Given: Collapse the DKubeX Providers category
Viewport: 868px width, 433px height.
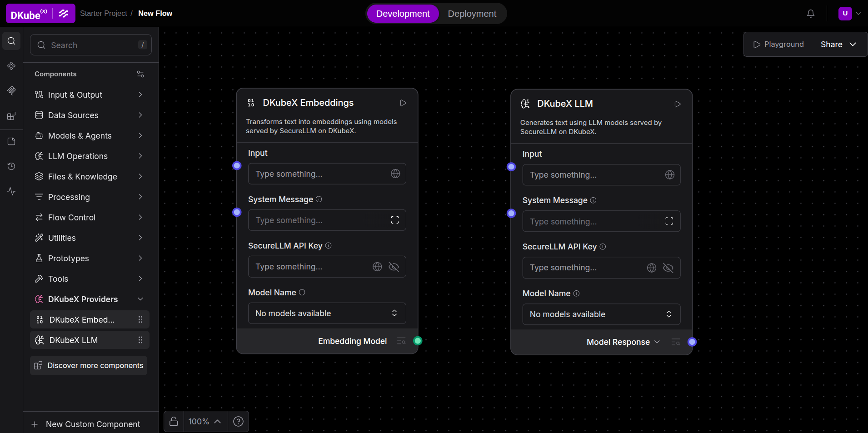Looking at the screenshot, I should (x=90, y=299).
